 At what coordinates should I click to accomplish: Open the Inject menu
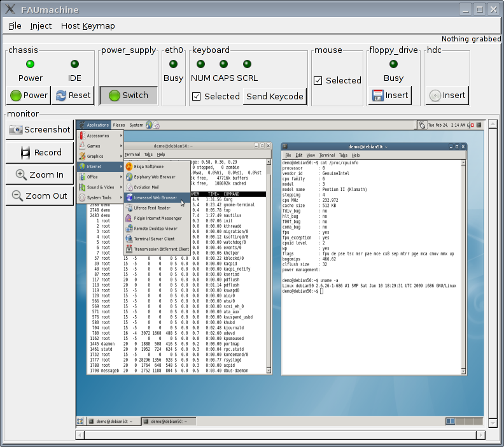click(41, 25)
